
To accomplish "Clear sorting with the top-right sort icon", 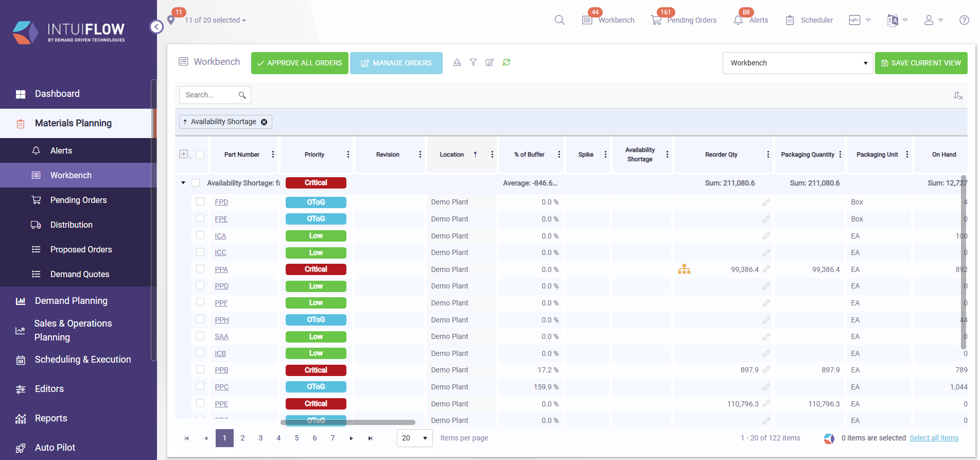I will [958, 95].
